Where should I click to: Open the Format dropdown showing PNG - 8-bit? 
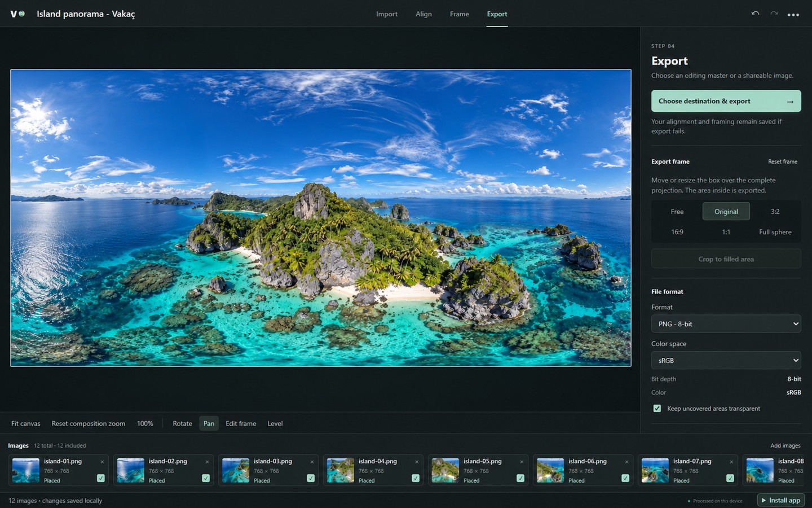pos(726,324)
